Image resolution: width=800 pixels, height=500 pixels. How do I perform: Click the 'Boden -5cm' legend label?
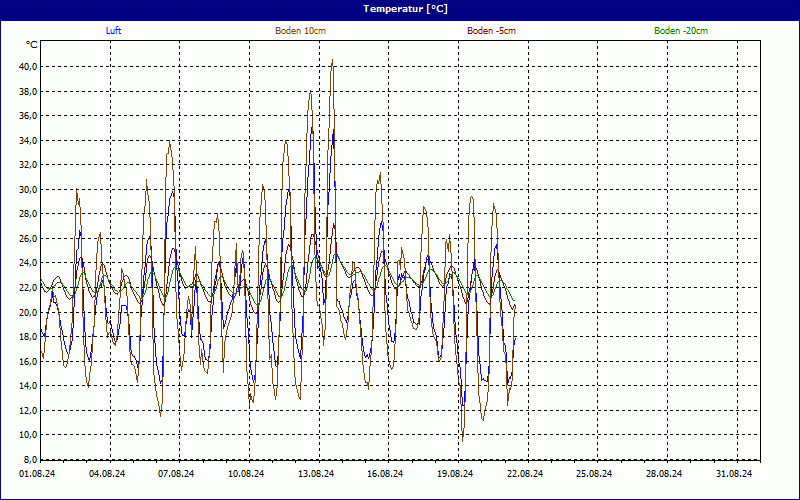pyautogui.click(x=491, y=31)
